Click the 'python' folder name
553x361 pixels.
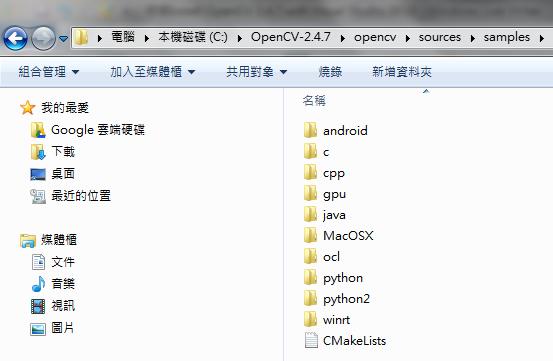(x=343, y=279)
